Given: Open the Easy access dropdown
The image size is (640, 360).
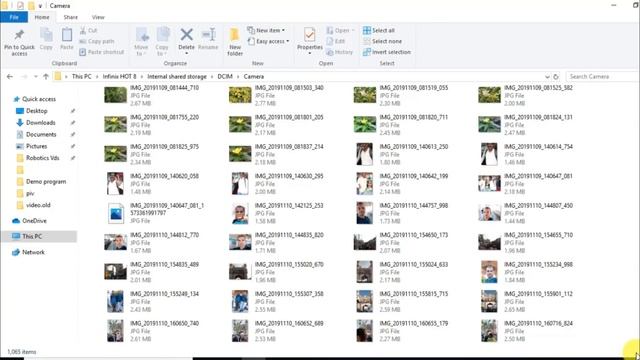Looking at the screenshot, I should (268, 41).
